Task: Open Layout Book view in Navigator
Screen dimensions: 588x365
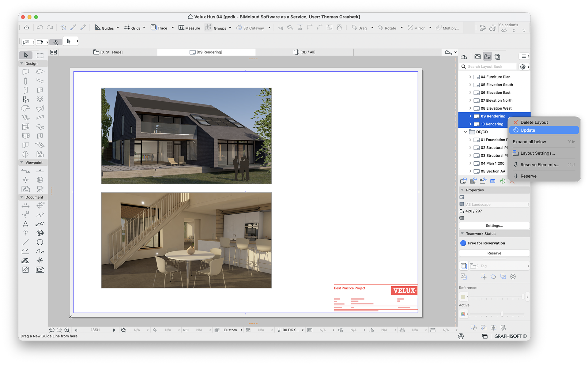Action: (x=487, y=57)
